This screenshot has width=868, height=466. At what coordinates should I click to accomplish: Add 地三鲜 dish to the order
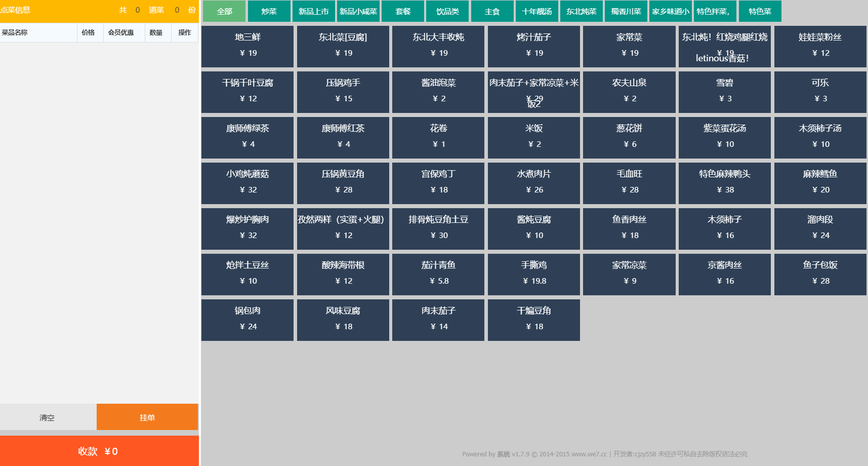[247, 46]
